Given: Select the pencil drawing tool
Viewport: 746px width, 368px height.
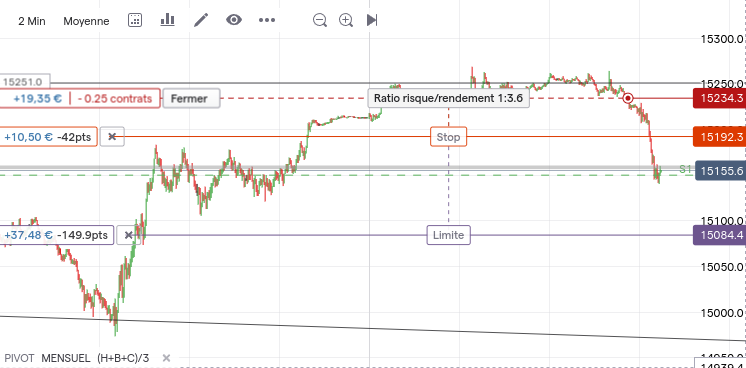Looking at the screenshot, I should 201,20.
